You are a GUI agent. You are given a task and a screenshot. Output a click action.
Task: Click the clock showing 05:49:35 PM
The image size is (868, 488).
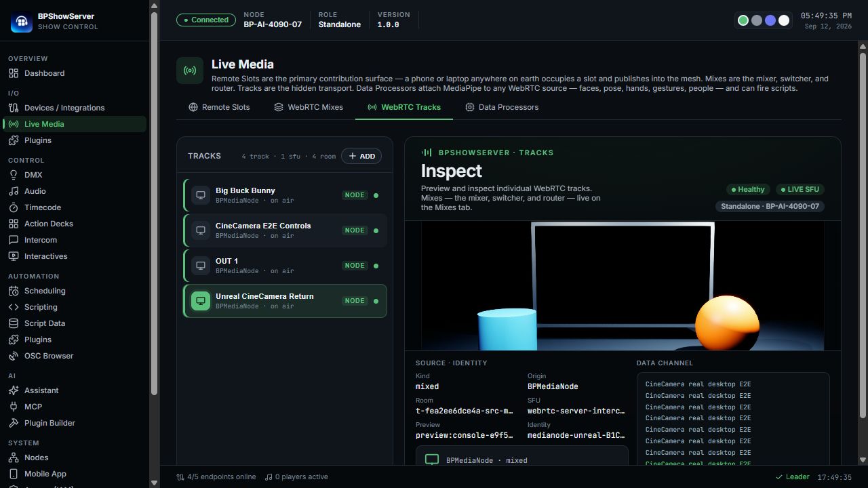click(x=826, y=16)
